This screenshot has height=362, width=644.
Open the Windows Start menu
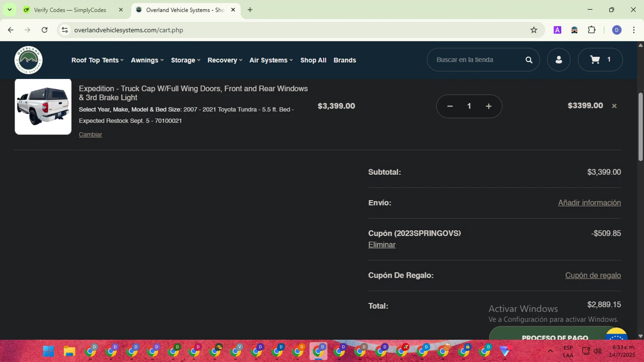tap(49, 351)
